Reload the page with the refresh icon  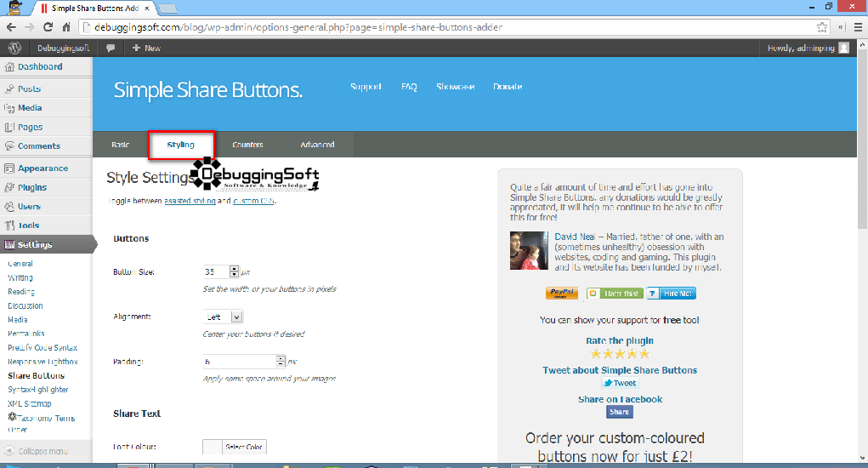coord(48,27)
